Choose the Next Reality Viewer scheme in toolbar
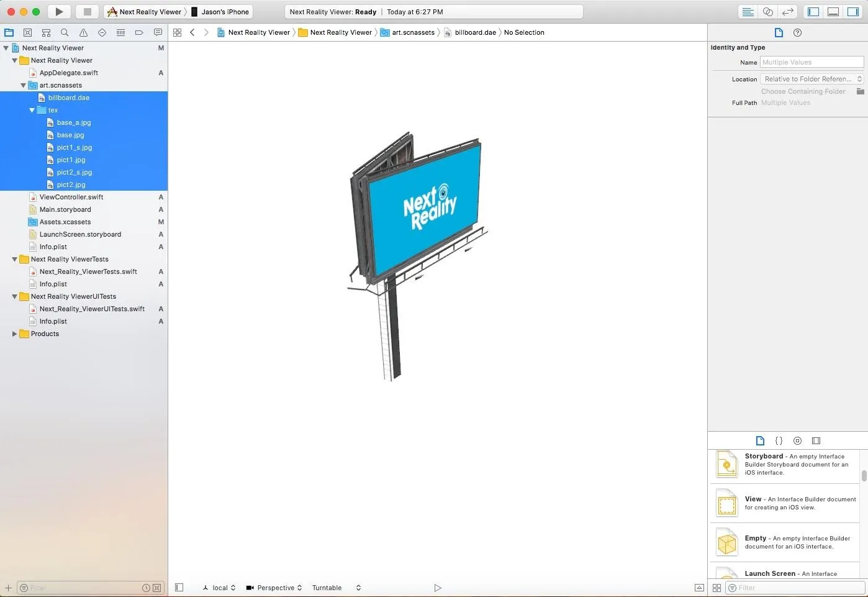868x597 pixels. 145,12
